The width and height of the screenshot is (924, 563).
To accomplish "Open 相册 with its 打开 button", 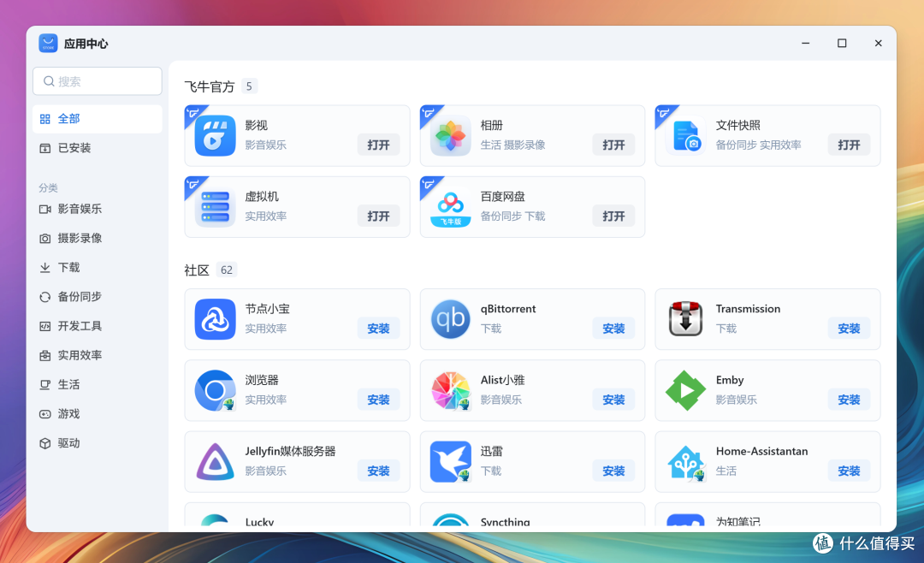I will [x=613, y=145].
